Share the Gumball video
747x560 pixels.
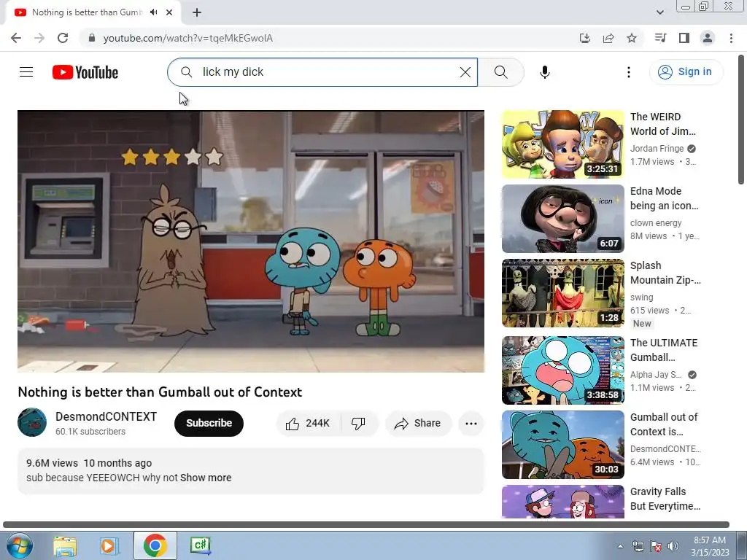point(418,424)
